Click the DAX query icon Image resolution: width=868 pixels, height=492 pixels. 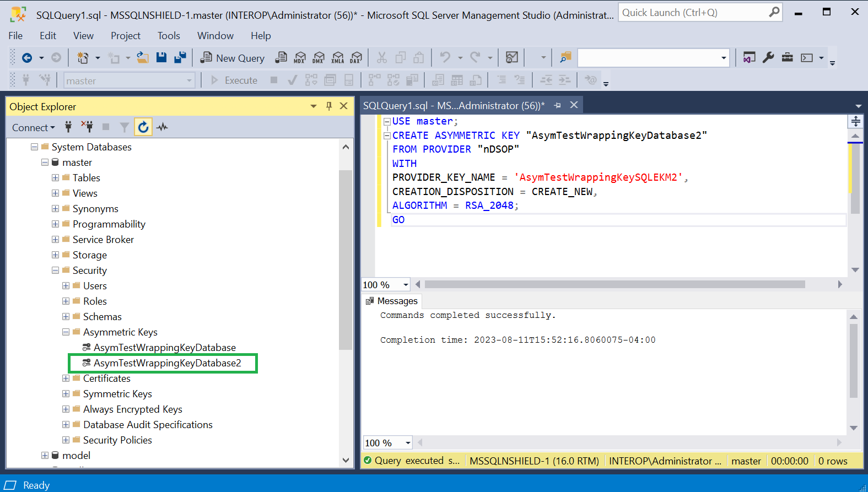pyautogui.click(x=357, y=57)
